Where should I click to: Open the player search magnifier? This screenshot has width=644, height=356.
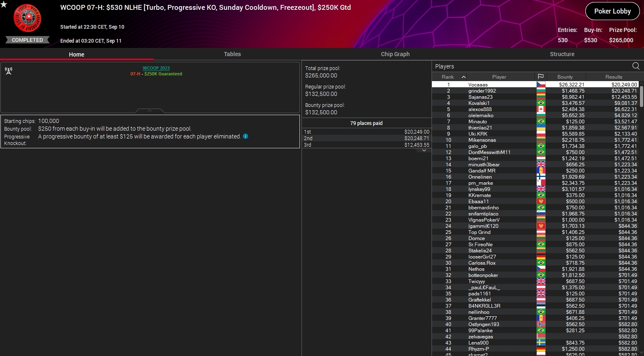pos(636,66)
